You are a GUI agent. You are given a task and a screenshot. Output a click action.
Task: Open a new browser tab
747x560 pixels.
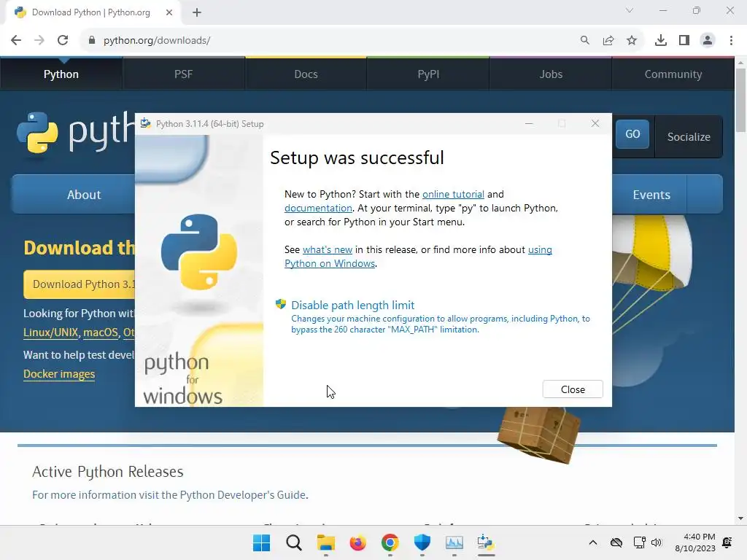click(197, 12)
